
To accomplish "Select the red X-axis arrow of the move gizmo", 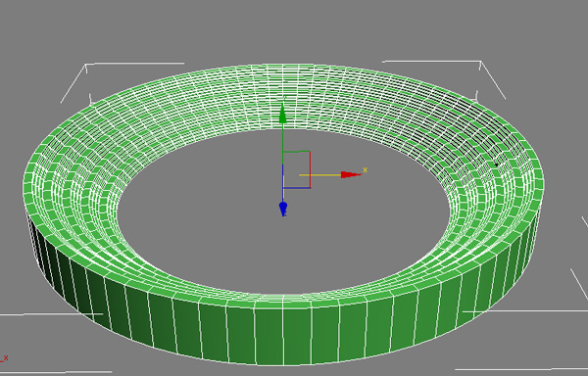I will pyautogui.click(x=351, y=174).
